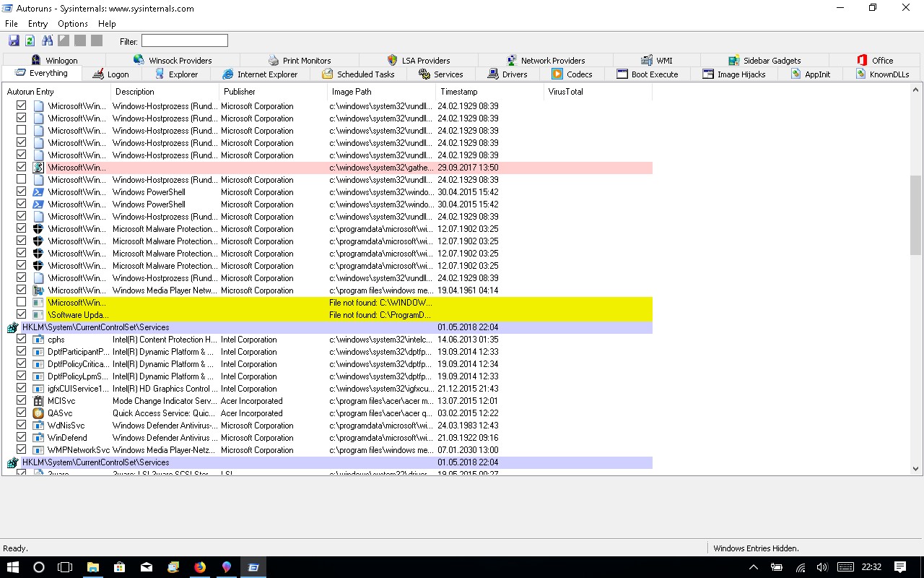Open File Explorer from the taskbar
Viewport: 924px width, 578px height.
coord(93,567)
